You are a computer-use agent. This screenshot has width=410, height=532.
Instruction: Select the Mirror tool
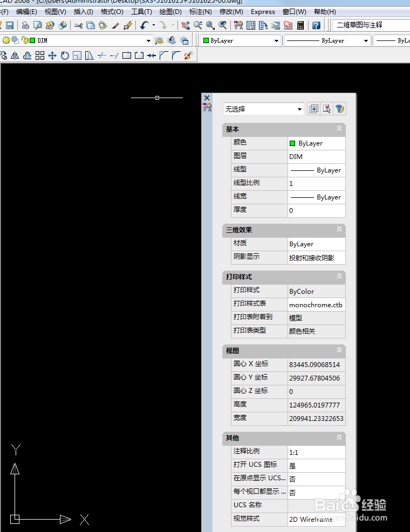click(15, 56)
